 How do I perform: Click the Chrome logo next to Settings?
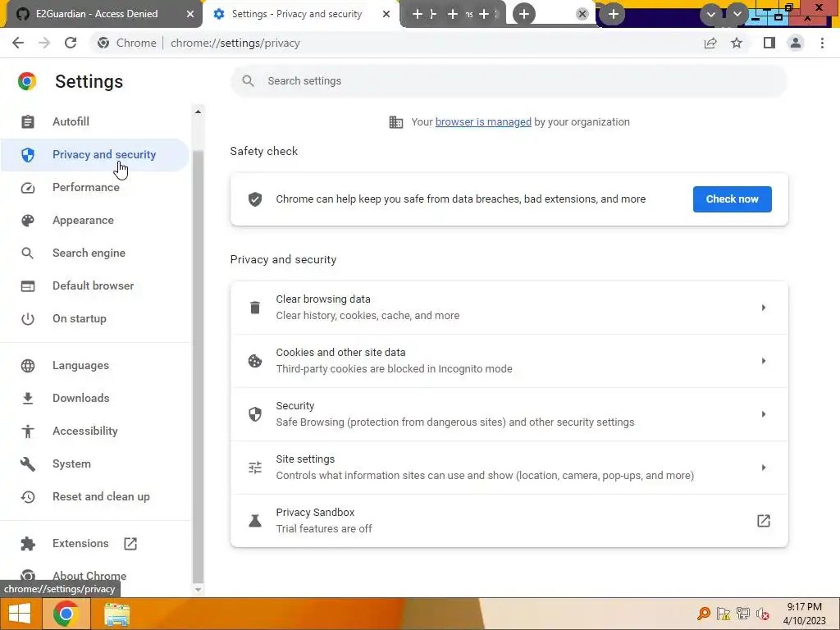point(27,81)
